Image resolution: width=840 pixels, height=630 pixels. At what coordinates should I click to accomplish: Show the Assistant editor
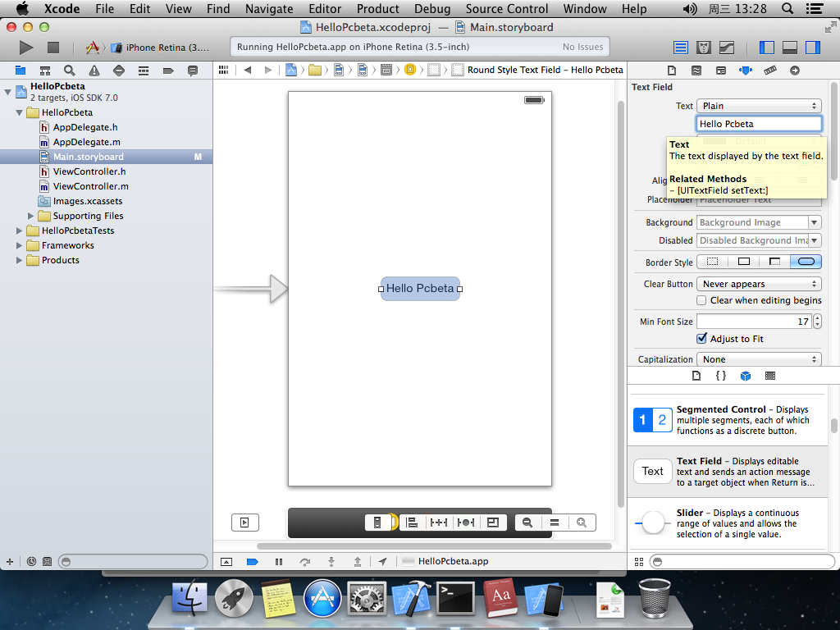point(703,48)
